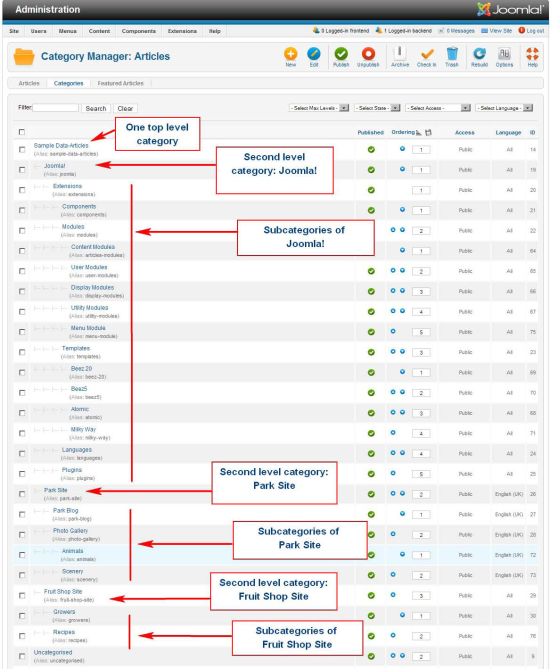This screenshot has height=669, width=550.
Task: Click the Archive toolbar icon
Action: tap(400, 54)
